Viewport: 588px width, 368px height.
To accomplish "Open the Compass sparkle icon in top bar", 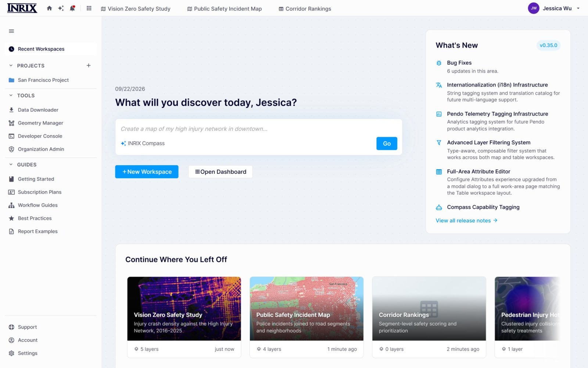I will point(61,8).
